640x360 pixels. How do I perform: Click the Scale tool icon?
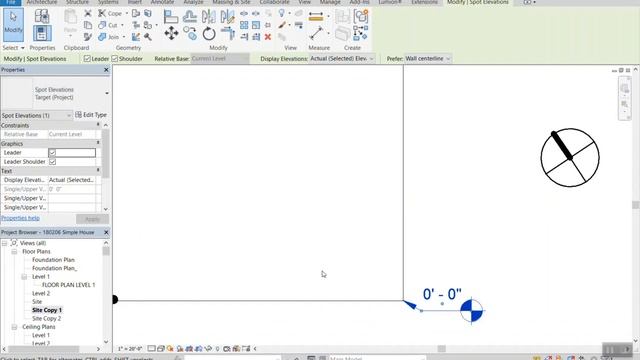point(256,25)
